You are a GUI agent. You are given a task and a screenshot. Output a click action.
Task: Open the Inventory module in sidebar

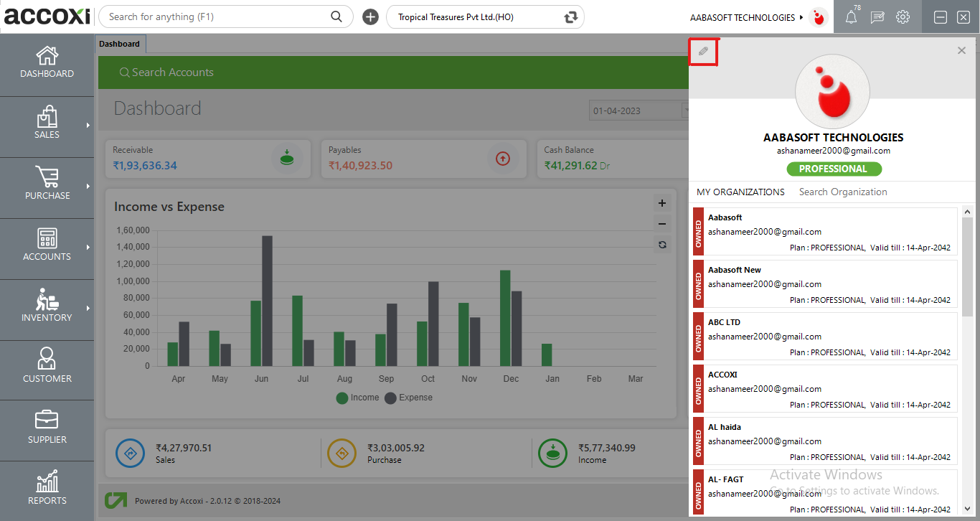click(47, 310)
